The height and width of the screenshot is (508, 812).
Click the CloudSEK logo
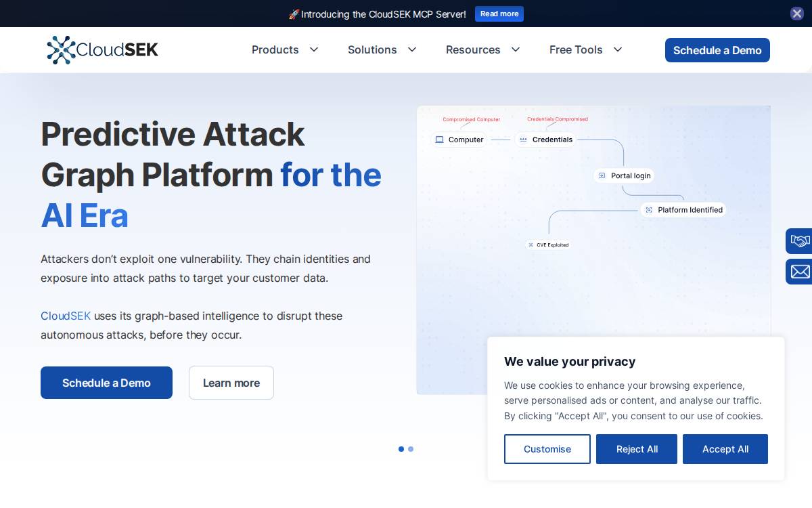coord(102,50)
